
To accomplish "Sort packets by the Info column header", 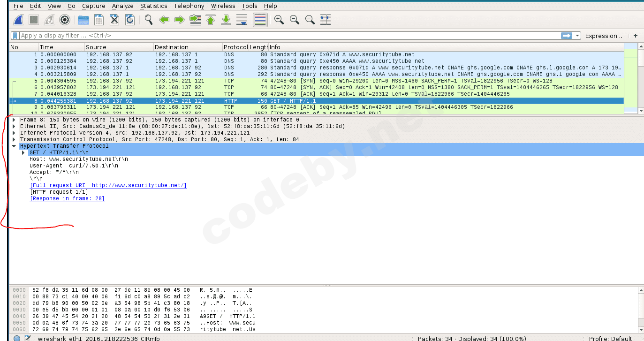I will click(446, 47).
